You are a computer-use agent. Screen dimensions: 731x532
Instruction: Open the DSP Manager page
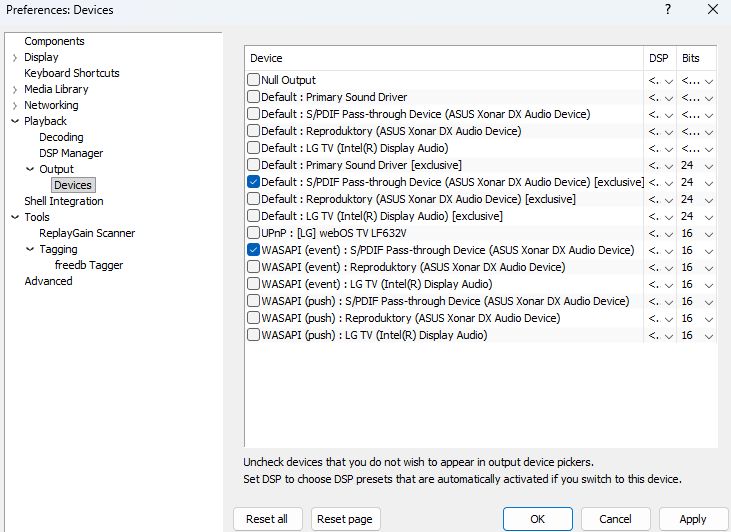(71, 153)
